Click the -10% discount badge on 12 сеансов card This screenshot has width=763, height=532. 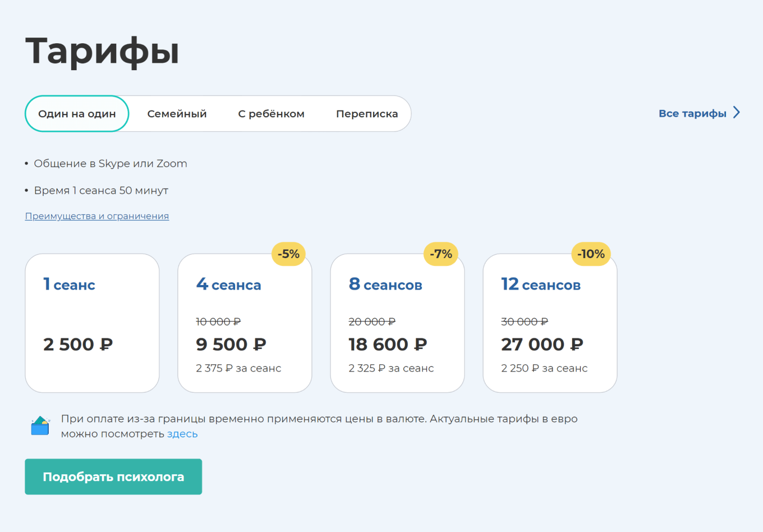pyautogui.click(x=592, y=254)
